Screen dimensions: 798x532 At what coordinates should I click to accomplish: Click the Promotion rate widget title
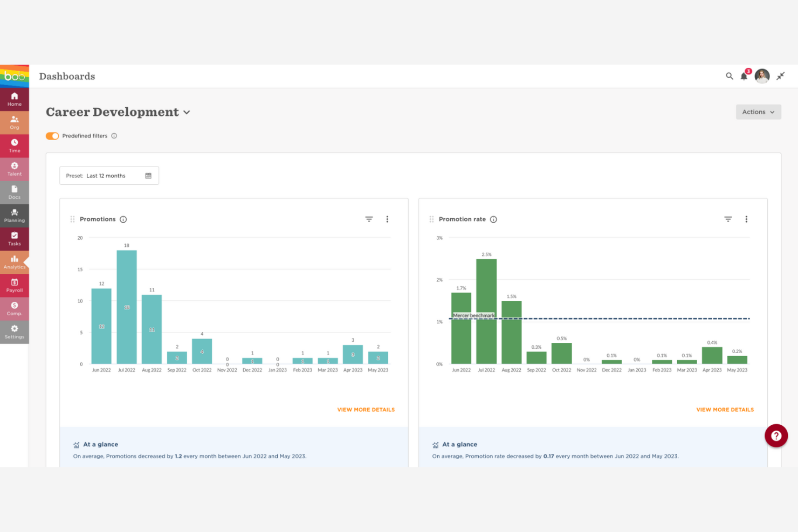pyautogui.click(x=462, y=219)
